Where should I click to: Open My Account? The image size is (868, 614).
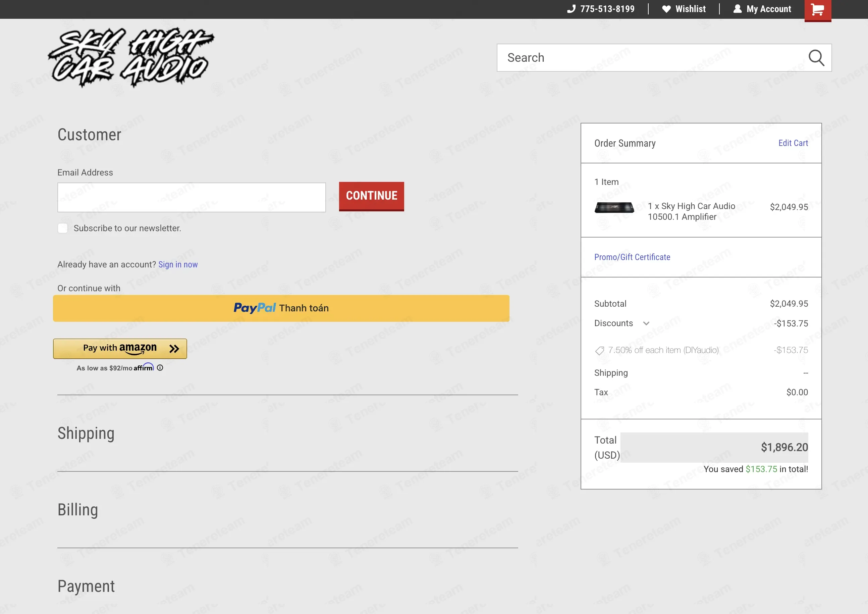pos(762,9)
